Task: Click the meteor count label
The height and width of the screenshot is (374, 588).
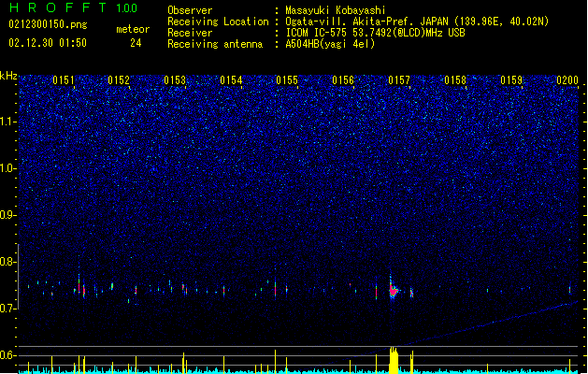Action: coord(133,29)
